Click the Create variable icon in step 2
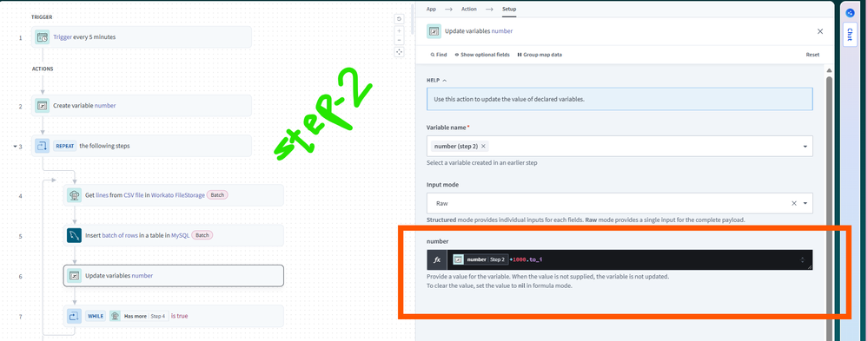This screenshot has width=868, height=341. tap(42, 105)
